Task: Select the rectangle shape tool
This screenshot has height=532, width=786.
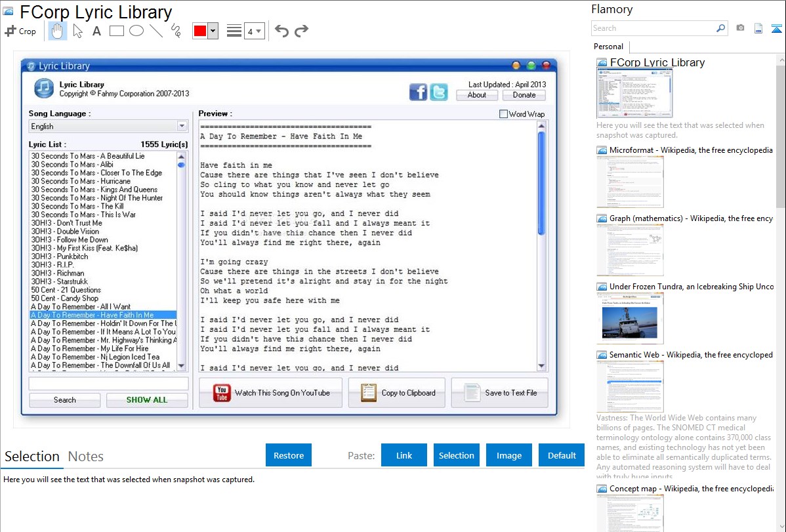Action: (116, 31)
